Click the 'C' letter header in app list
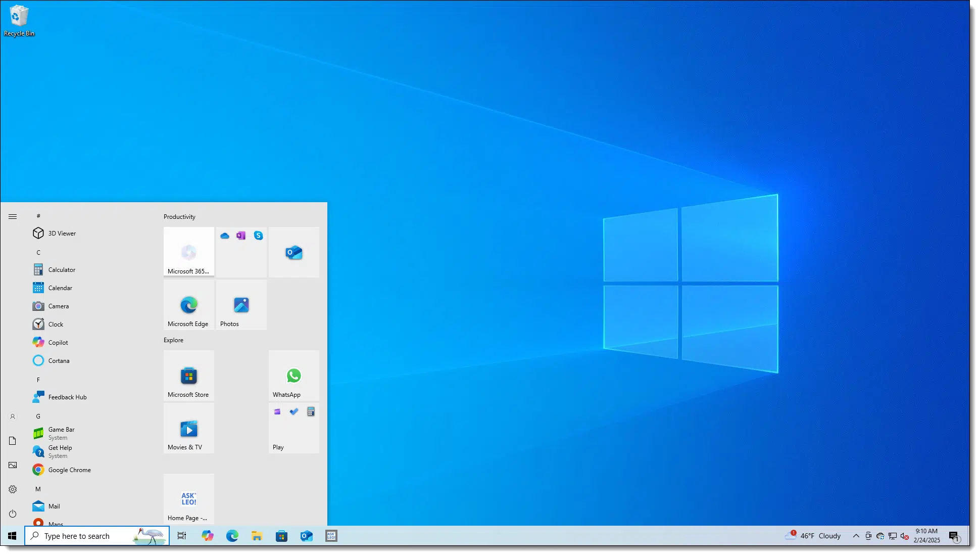The image size is (980, 556). (x=38, y=252)
